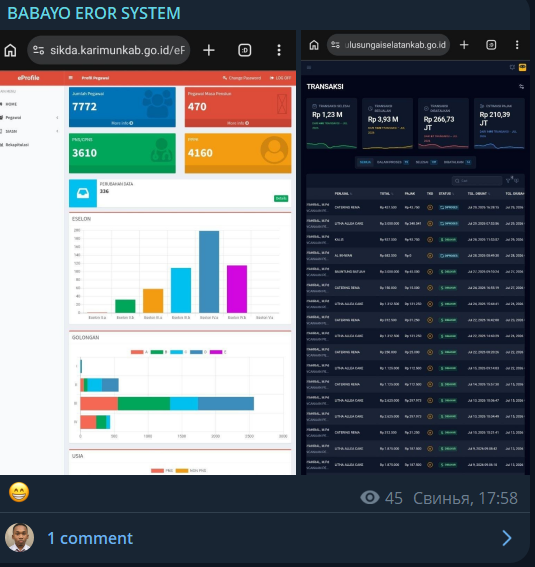Screen dimensions: 535x567
Task: Click the Change Password link
Action: pyautogui.click(x=242, y=78)
